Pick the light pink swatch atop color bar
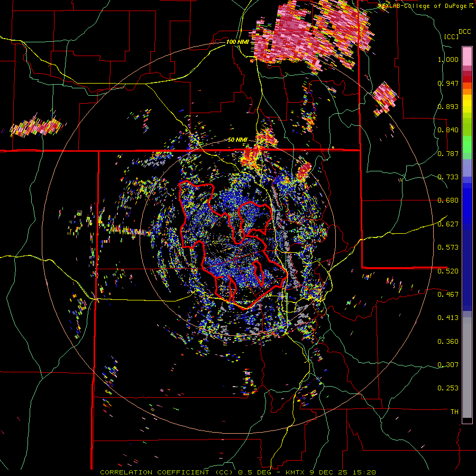This screenshot has height=476, width=476. [x=467, y=56]
